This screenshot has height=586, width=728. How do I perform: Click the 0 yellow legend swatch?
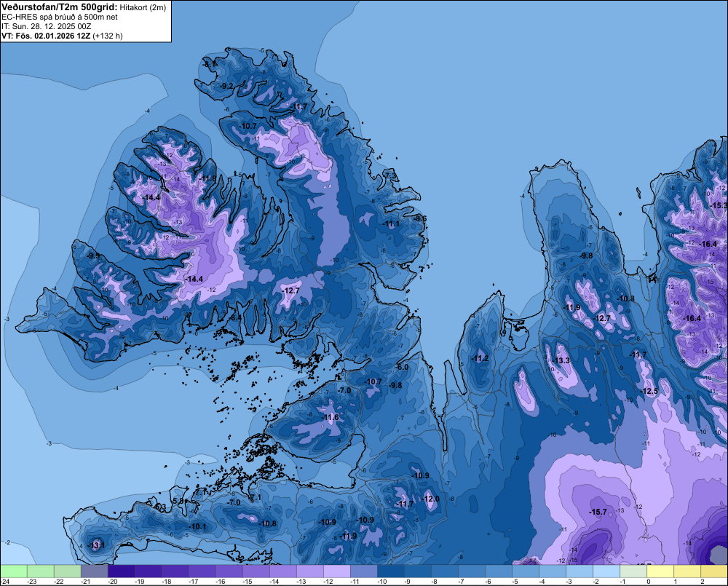[660, 571]
